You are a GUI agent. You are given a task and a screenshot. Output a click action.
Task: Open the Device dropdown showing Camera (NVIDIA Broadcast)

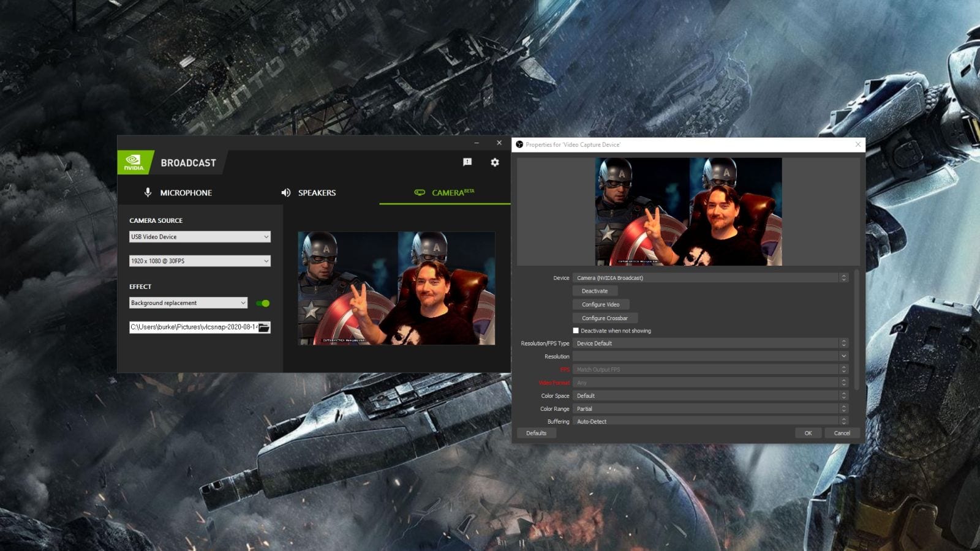point(710,278)
